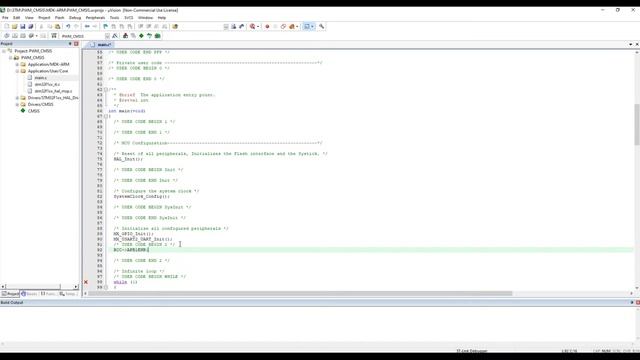Click the Rebuild all target files icon
640x360 pixels.
(x=22, y=36)
